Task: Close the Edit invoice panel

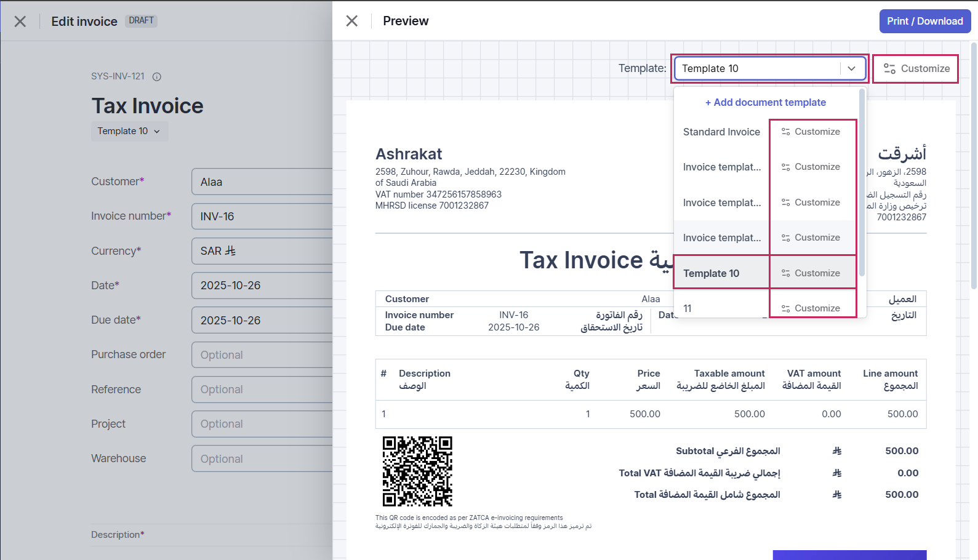Action: [x=20, y=22]
